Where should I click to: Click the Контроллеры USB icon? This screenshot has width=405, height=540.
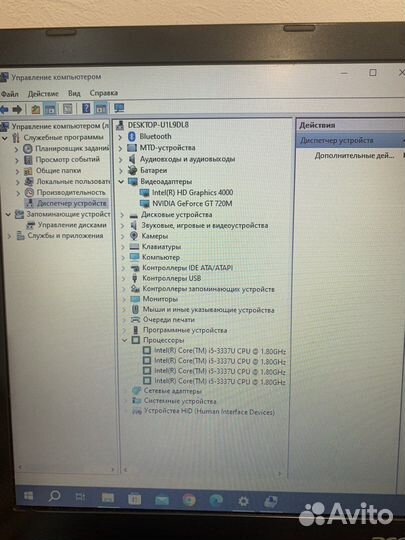pyautogui.click(x=135, y=278)
